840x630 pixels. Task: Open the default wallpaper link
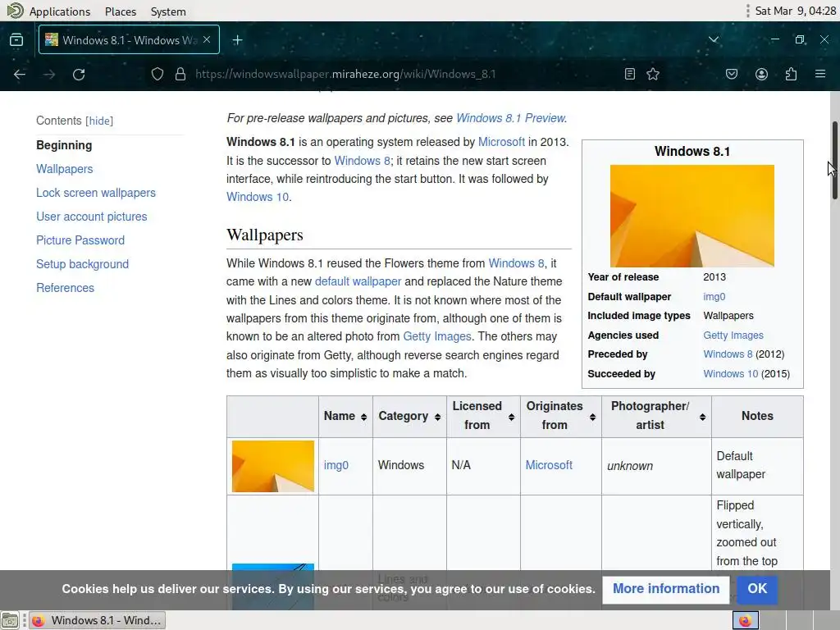pos(358,281)
